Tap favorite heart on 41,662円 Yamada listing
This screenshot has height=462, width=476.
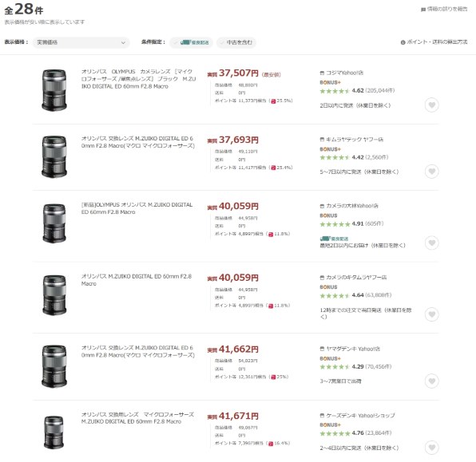[x=431, y=381]
